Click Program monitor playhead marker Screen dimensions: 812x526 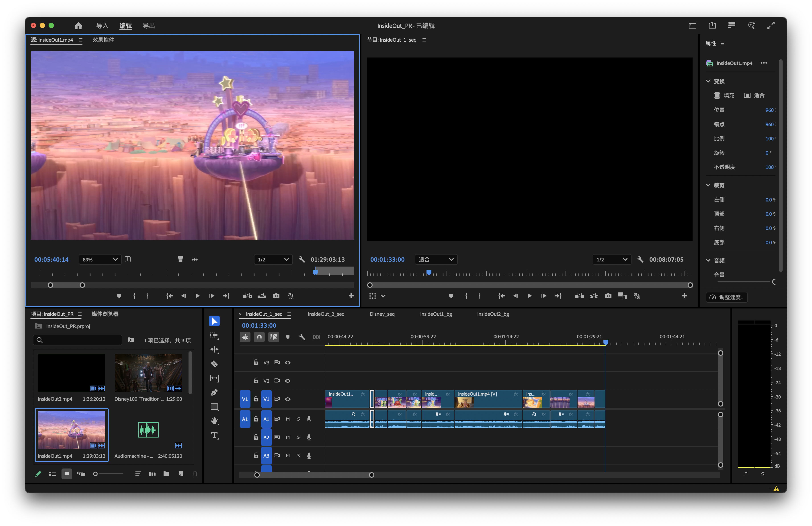[x=429, y=272]
